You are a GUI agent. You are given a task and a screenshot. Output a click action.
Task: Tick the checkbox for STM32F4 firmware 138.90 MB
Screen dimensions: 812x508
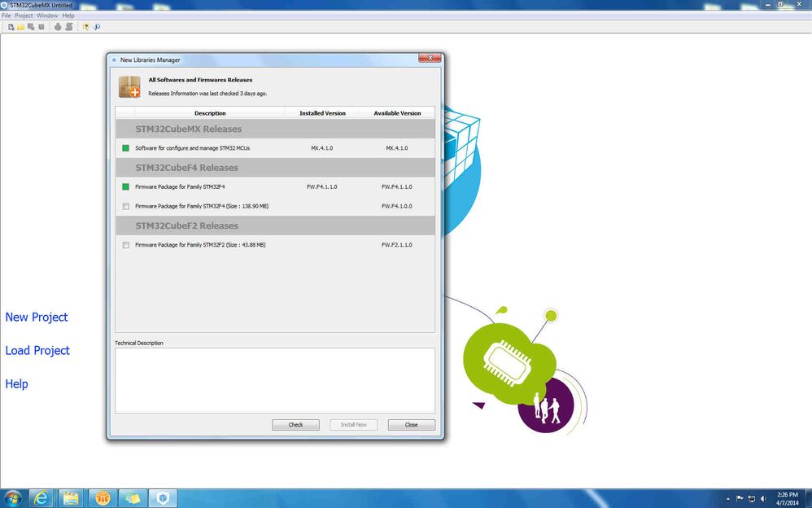(x=126, y=206)
